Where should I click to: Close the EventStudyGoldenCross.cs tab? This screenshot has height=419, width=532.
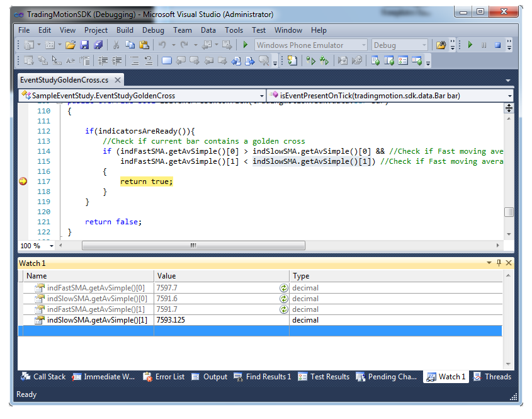[x=117, y=80]
